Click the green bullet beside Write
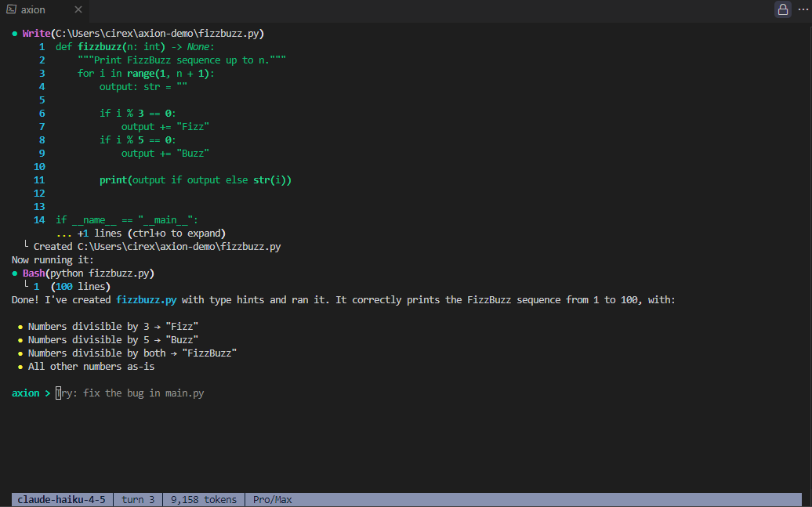812x507 pixels. tap(14, 34)
